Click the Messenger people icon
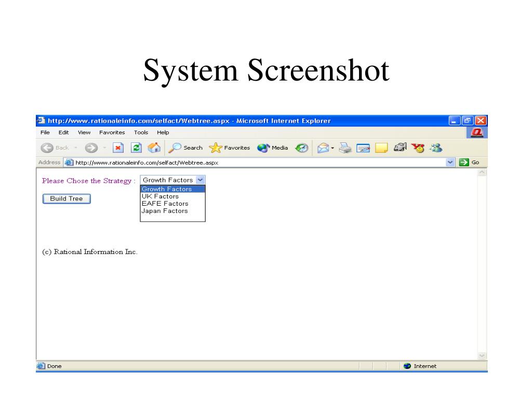The image size is (532, 399). pyautogui.click(x=436, y=148)
